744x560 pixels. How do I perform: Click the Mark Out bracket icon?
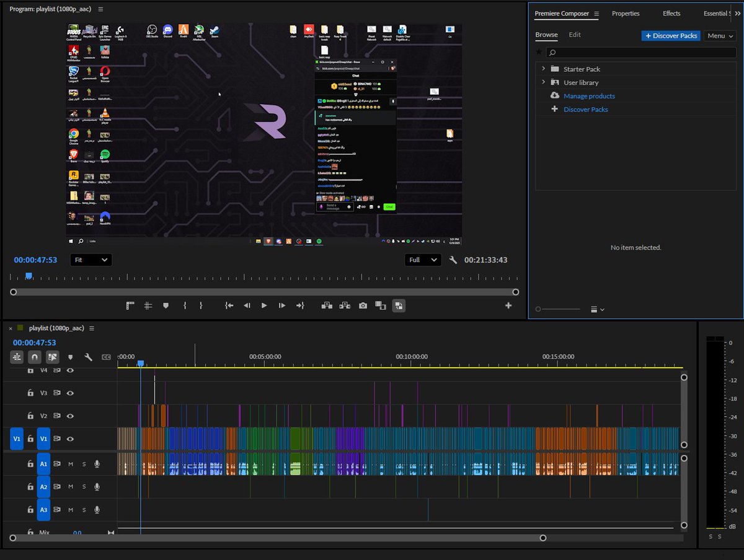click(x=201, y=305)
